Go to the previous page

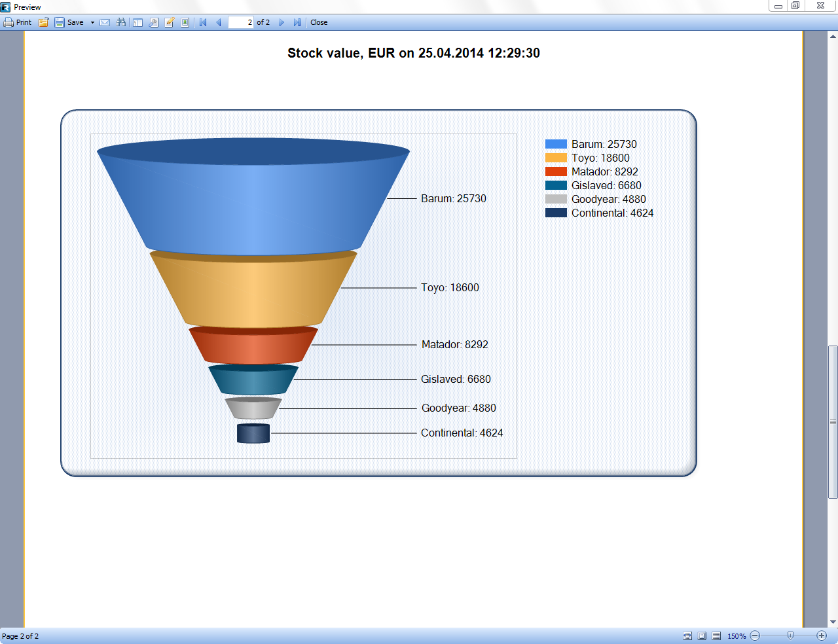tap(219, 22)
